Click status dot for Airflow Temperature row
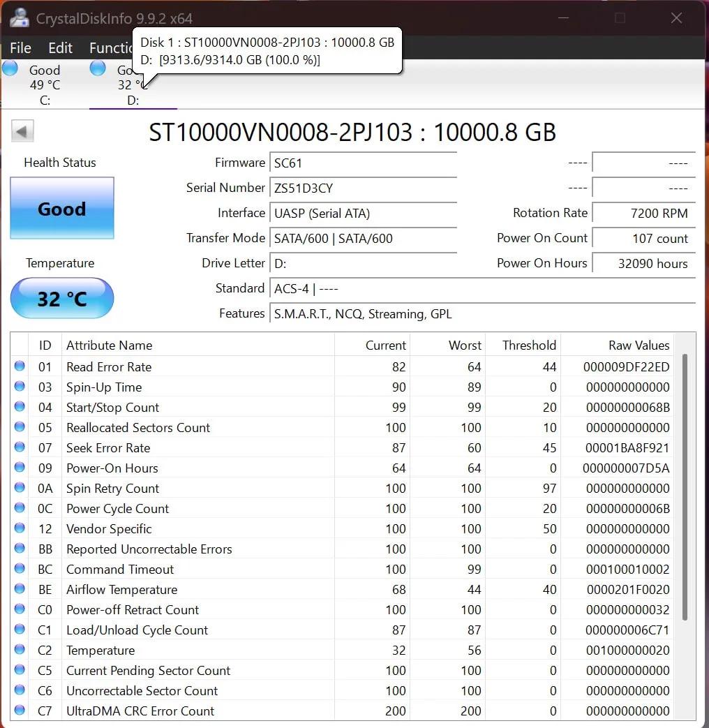Screen dimensions: 709x728 20,588
